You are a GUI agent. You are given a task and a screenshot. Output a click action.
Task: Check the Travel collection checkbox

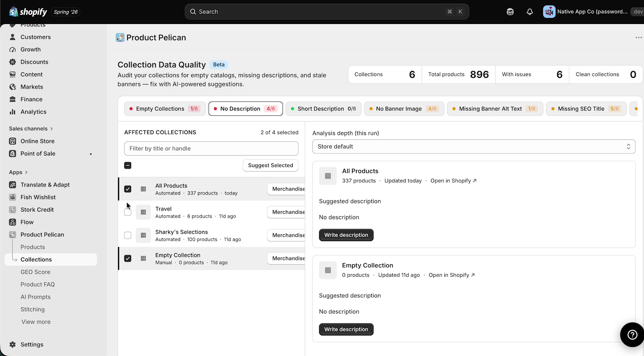(128, 212)
